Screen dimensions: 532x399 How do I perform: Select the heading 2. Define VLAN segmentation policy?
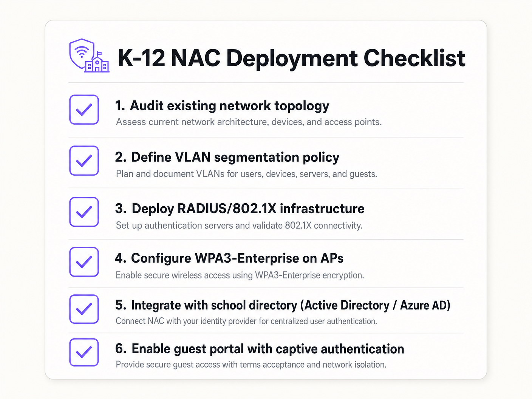[x=227, y=157]
